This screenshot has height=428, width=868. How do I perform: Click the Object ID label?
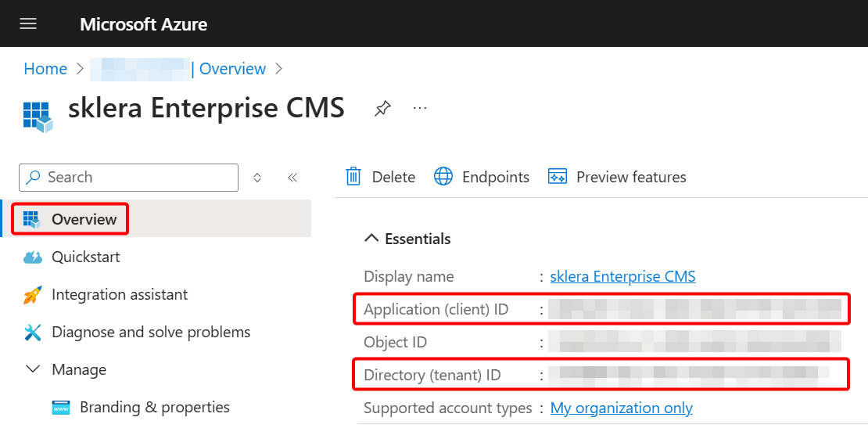pos(395,342)
